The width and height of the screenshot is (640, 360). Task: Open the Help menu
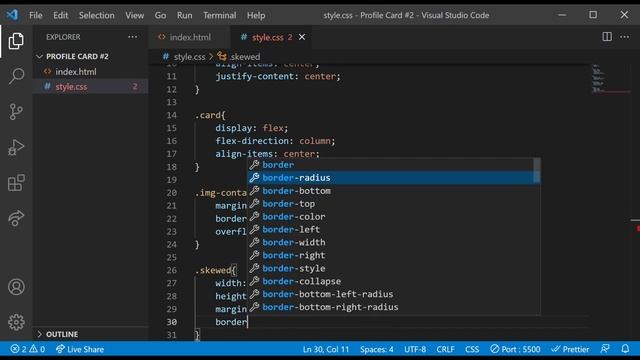256,15
